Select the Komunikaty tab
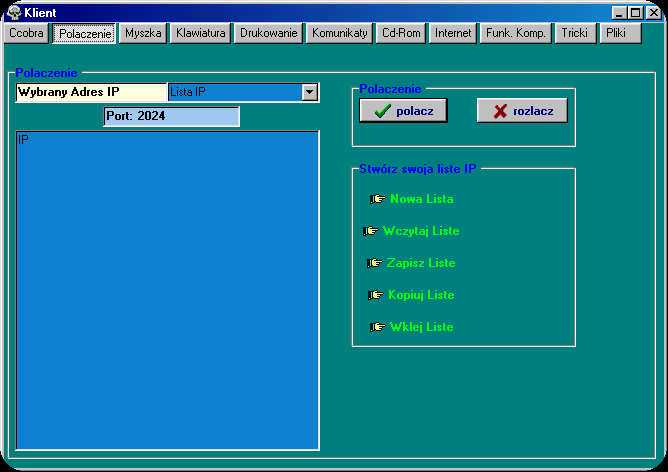The height and width of the screenshot is (472, 668). click(340, 33)
